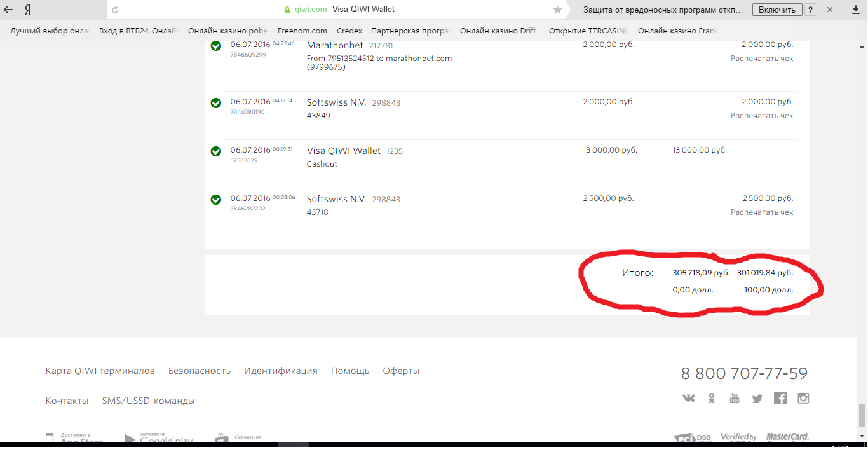Click the transaction ID 57583879
The image size is (868, 468).
coord(244,160)
